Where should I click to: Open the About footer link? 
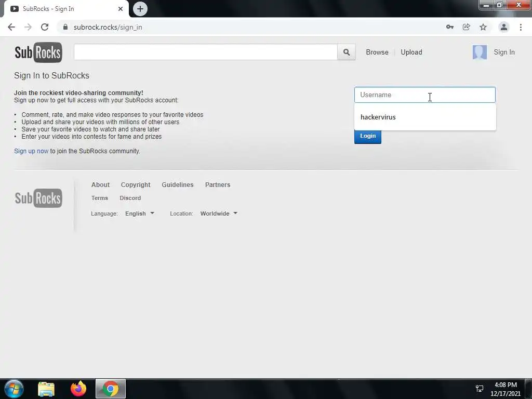[x=100, y=184]
